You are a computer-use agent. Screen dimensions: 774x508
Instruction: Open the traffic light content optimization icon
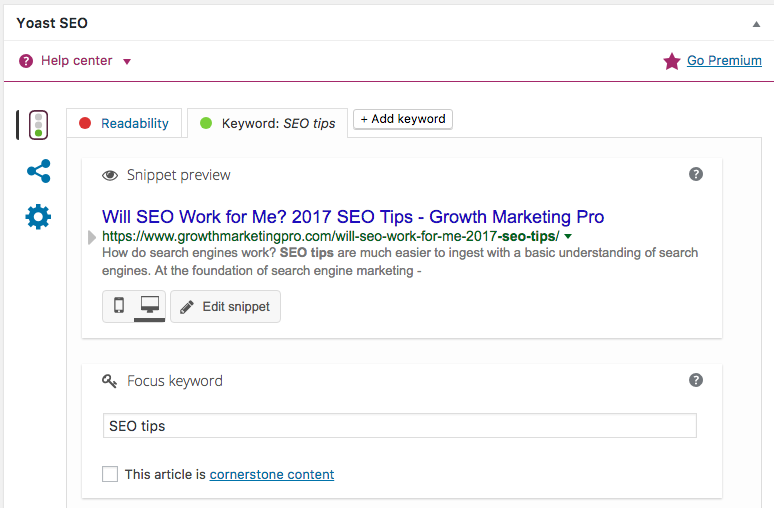pyautogui.click(x=39, y=125)
